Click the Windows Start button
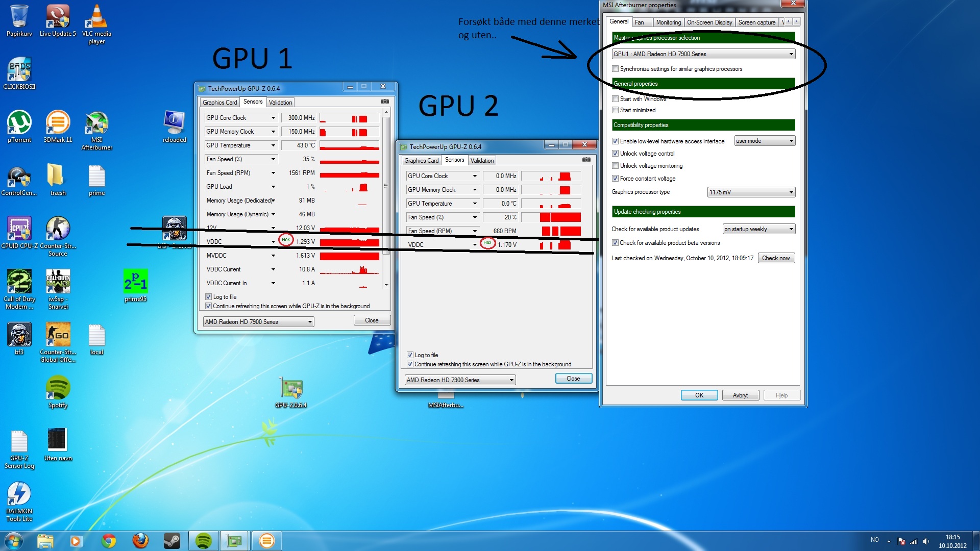Screen dimensions: 980x551 [14, 541]
